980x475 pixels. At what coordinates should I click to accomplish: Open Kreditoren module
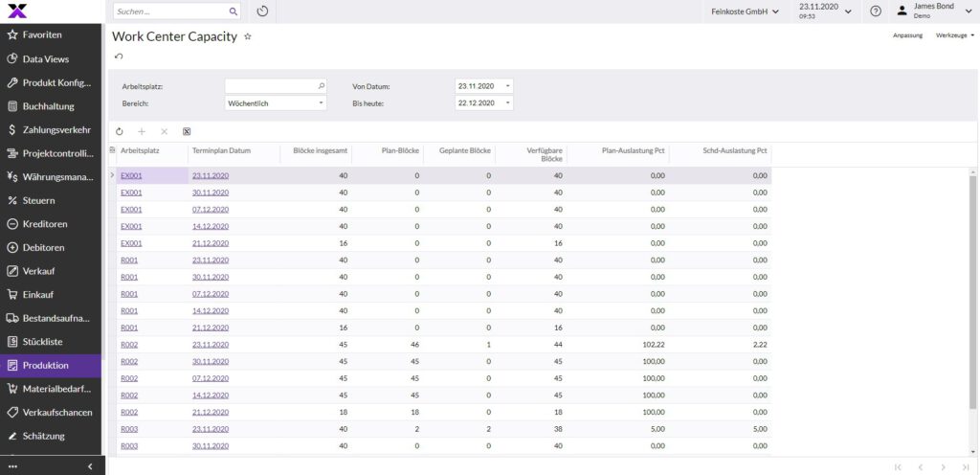(51, 224)
